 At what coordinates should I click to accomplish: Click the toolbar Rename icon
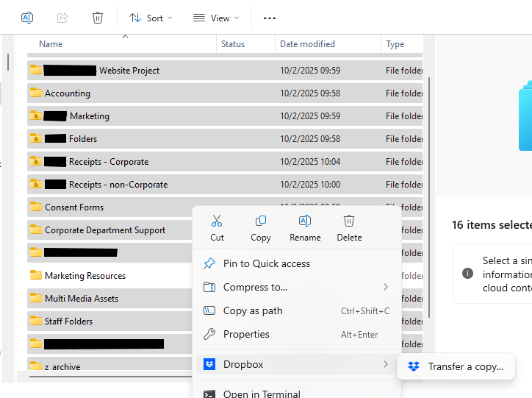click(27, 18)
